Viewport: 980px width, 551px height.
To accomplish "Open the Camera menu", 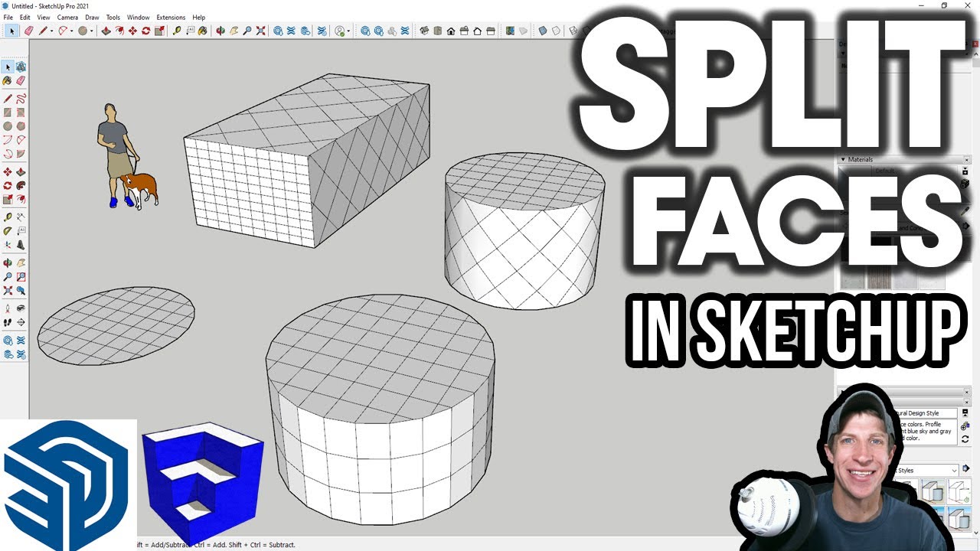I will (67, 17).
